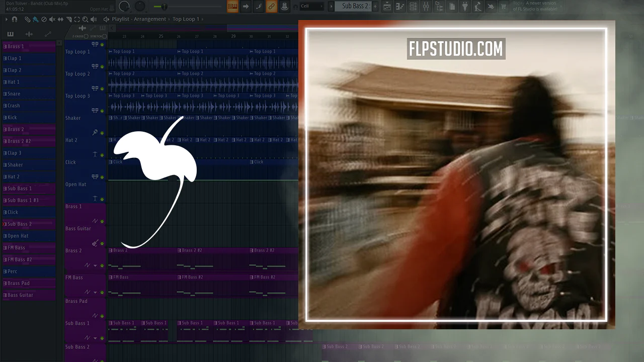Show piano-roll patterns tab in picker

pyautogui.click(x=10, y=34)
